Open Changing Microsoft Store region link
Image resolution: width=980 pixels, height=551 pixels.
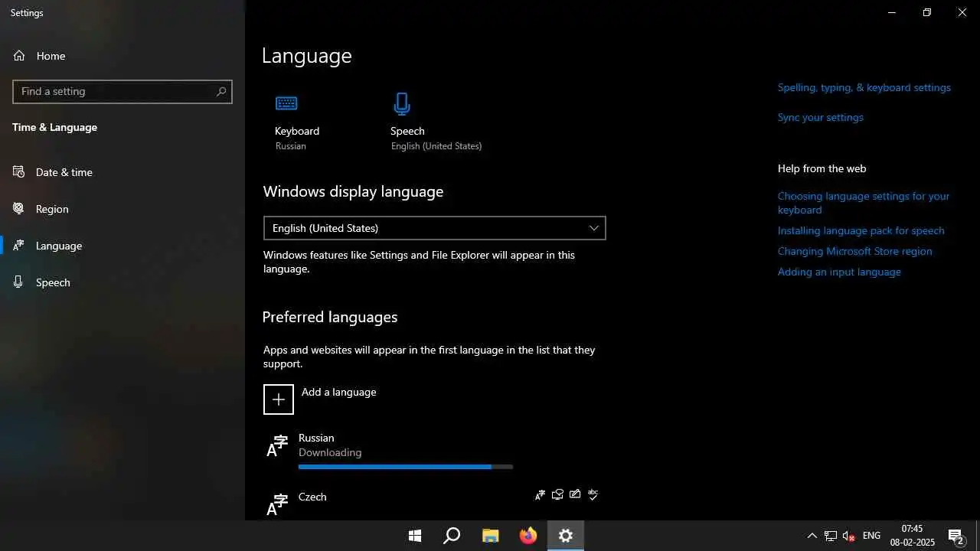855,251
